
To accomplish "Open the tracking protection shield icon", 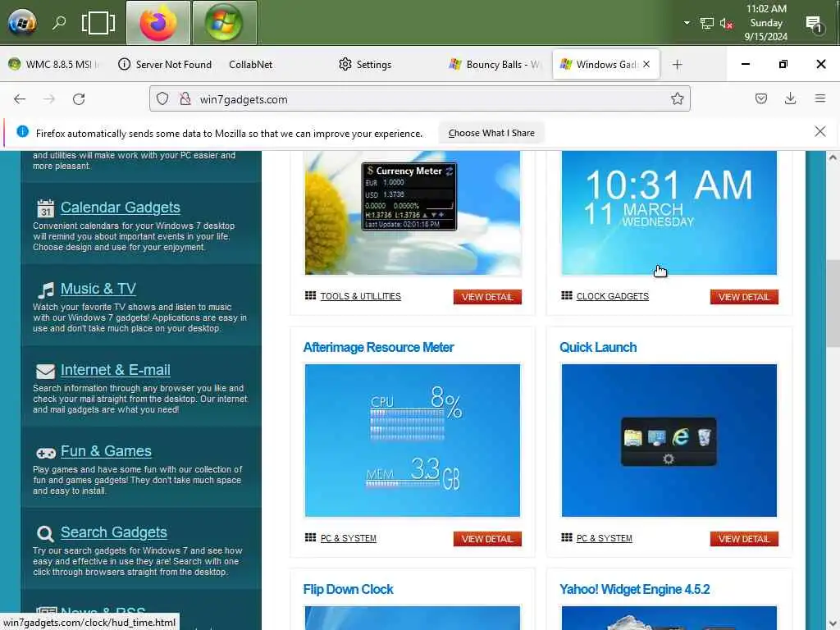I will [x=162, y=98].
